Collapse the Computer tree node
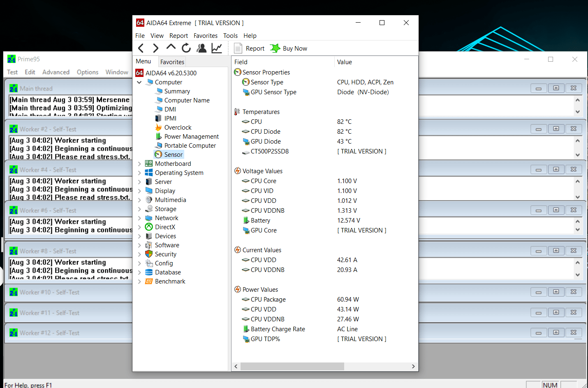The width and height of the screenshot is (588, 388). 139,82
